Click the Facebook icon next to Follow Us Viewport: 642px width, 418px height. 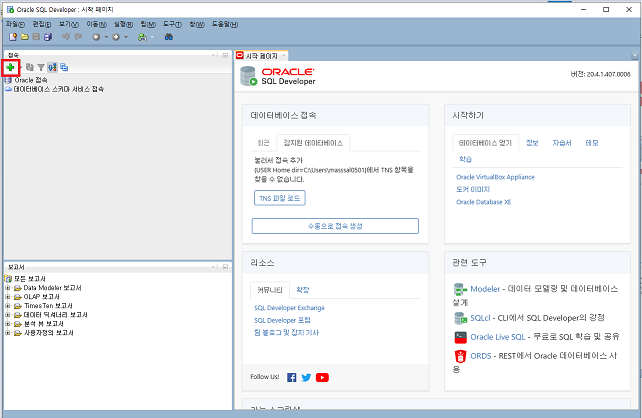(x=292, y=377)
